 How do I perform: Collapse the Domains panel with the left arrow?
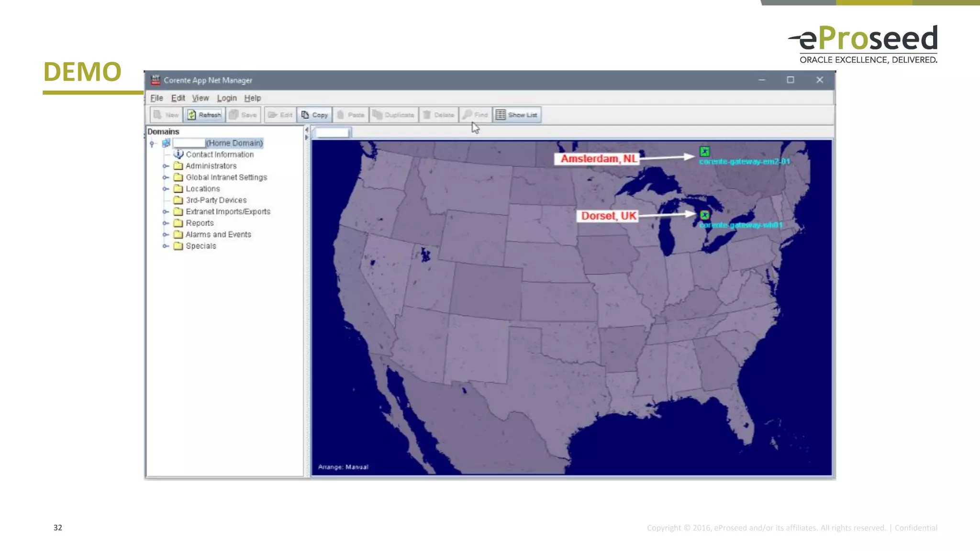[306, 130]
